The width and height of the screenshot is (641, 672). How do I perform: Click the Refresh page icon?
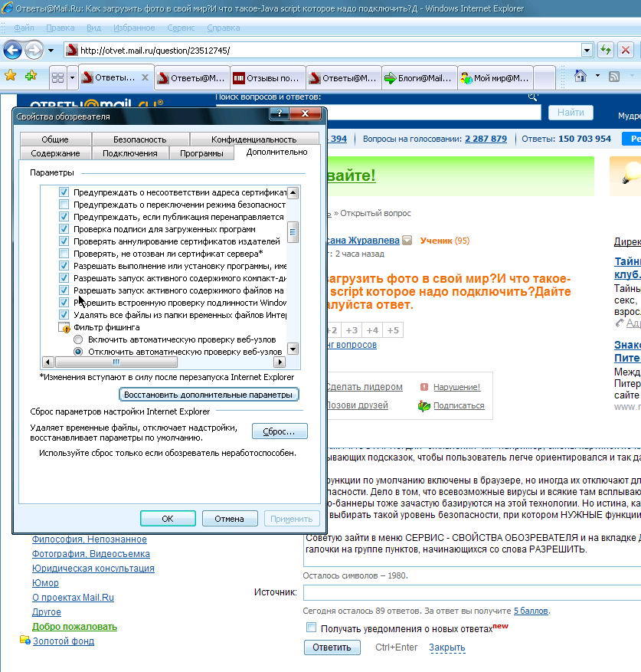click(606, 50)
